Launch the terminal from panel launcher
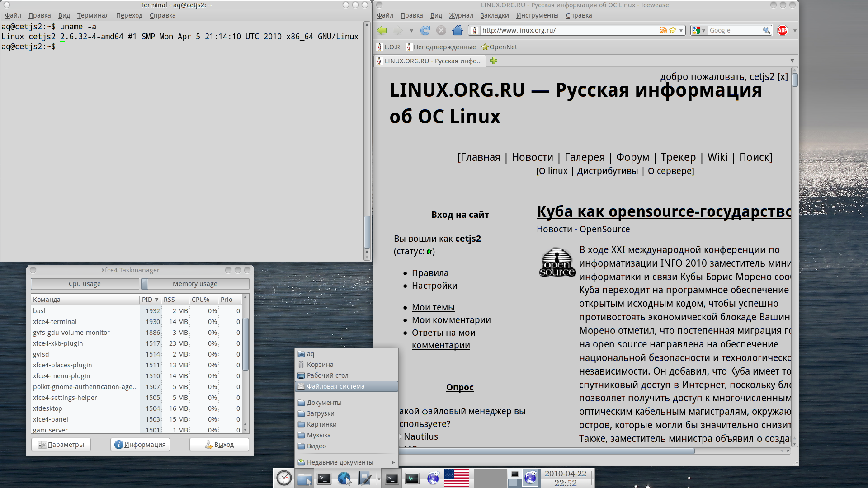This screenshot has width=868, height=488. 324,478
